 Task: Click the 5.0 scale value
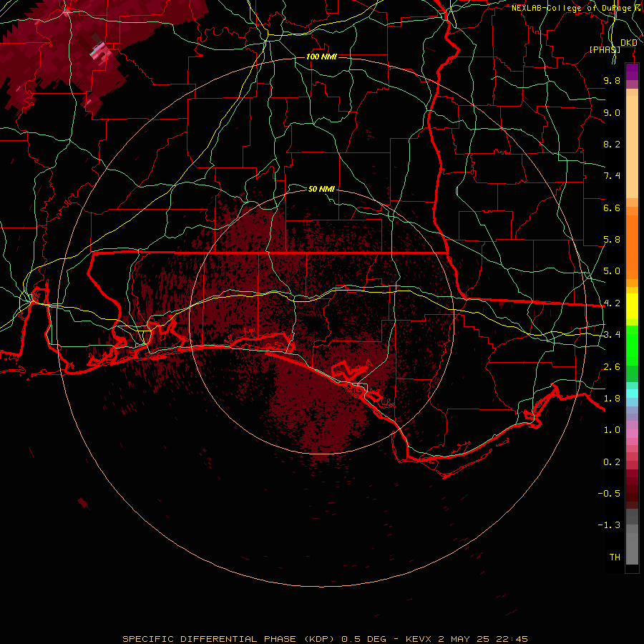(x=612, y=271)
